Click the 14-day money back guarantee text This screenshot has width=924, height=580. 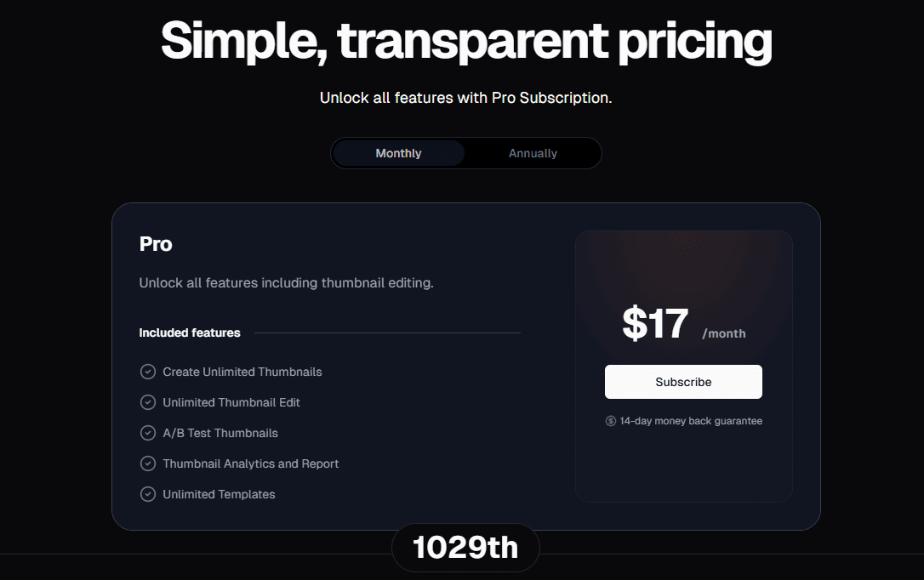(x=691, y=421)
